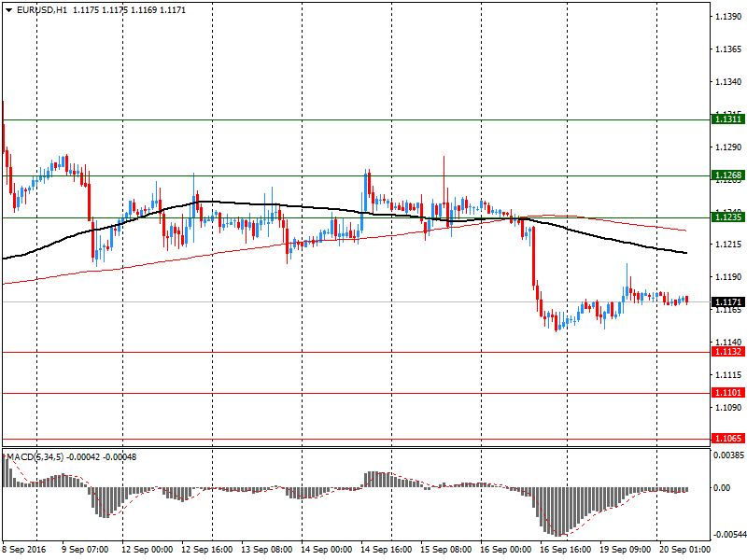This screenshot has width=747, height=560.
Task: Click the 1.1390 price scale value
Action: [x=728, y=17]
